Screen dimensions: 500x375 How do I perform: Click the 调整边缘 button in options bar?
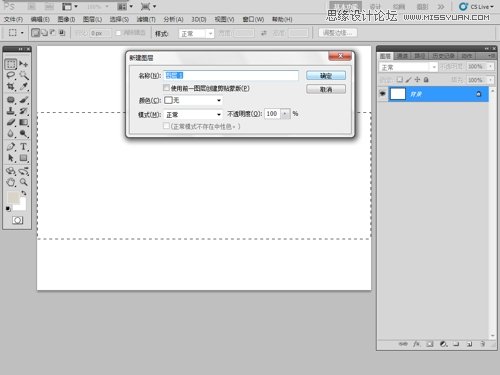(x=338, y=33)
